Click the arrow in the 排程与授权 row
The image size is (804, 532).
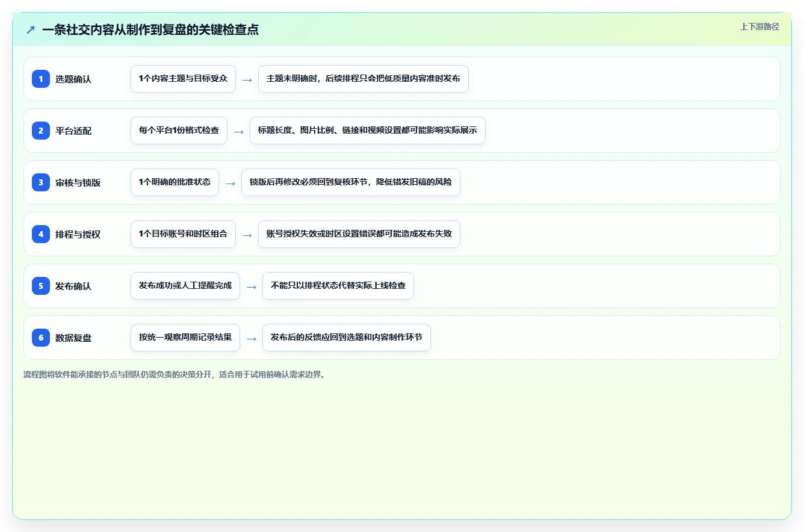(x=247, y=235)
